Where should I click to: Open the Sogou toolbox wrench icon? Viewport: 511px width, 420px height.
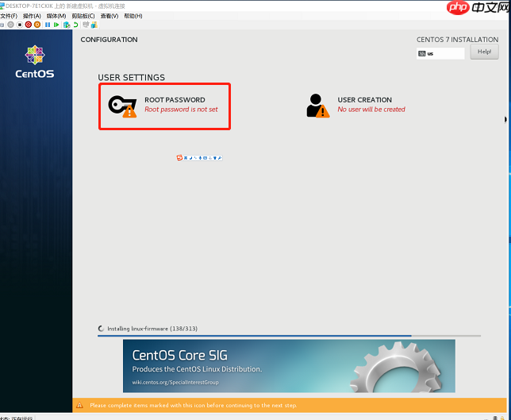(220, 158)
